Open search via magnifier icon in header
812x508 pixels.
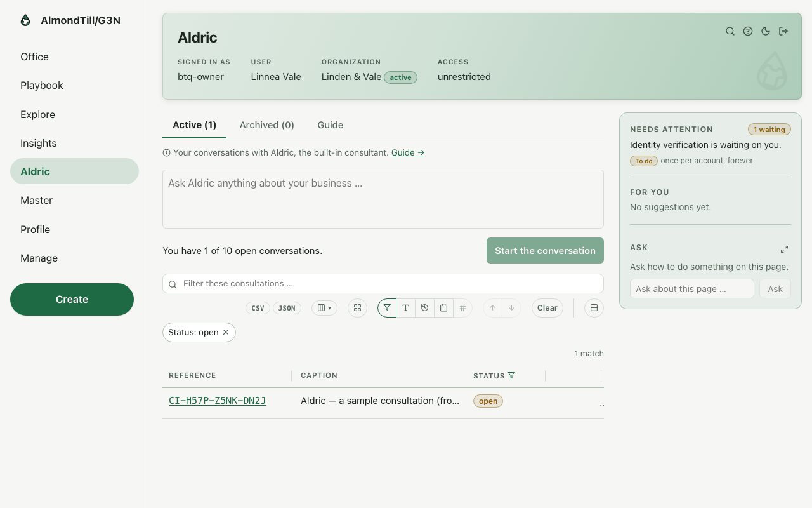(x=730, y=31)
